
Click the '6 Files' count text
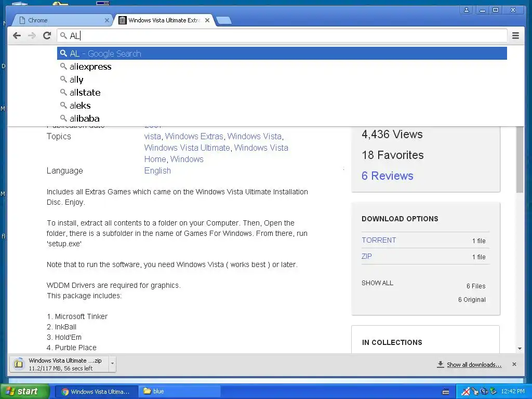476,286
